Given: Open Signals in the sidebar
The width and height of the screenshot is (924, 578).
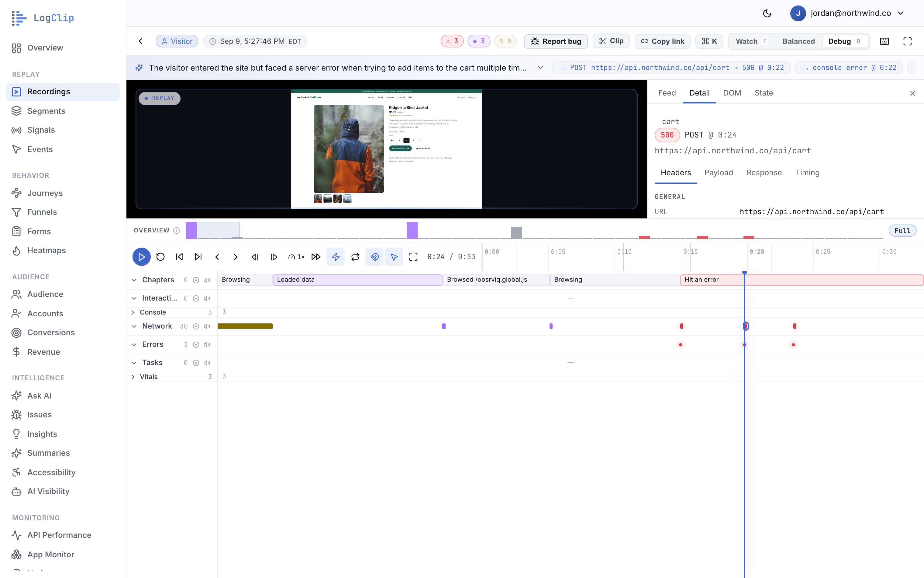Looking at the screenshot, I should [x=63, y=130].
